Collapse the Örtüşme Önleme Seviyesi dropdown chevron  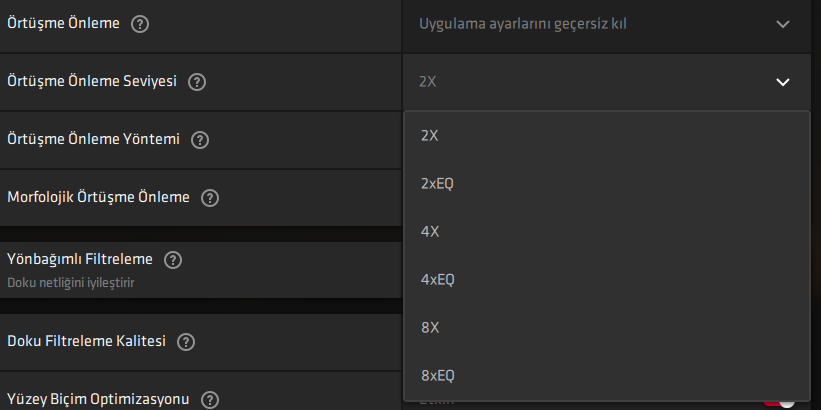coord(782,82)
